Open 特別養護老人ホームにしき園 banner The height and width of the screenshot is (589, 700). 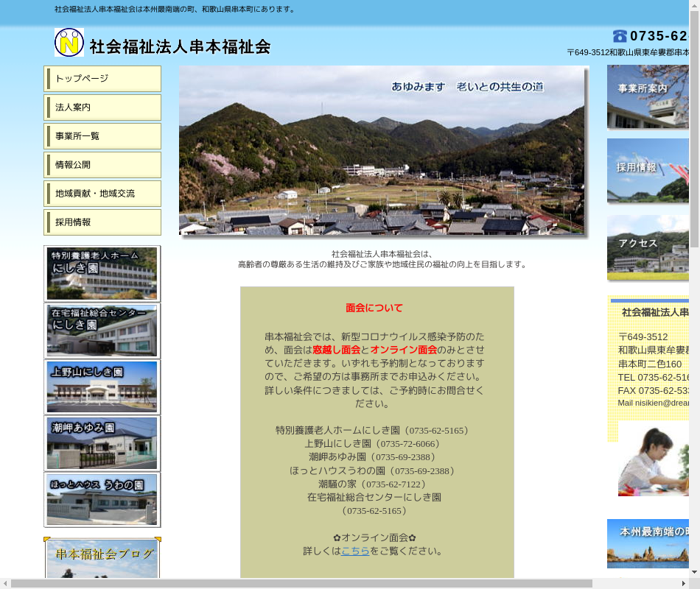[x=102, y=274]
